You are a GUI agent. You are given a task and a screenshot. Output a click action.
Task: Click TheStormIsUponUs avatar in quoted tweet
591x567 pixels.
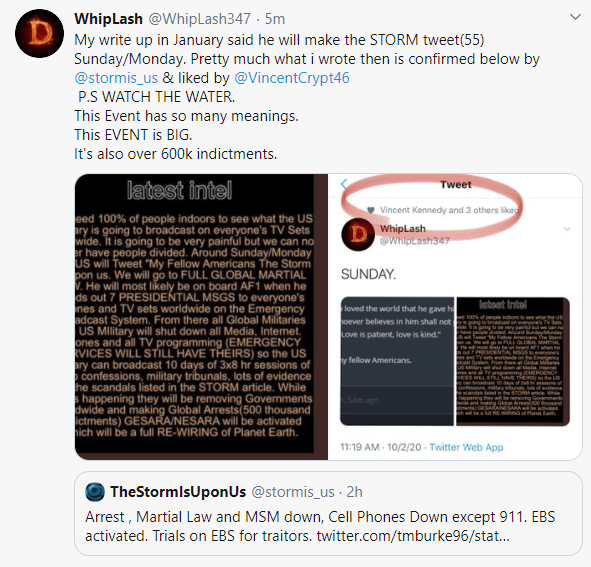click(x=95, y=492)
